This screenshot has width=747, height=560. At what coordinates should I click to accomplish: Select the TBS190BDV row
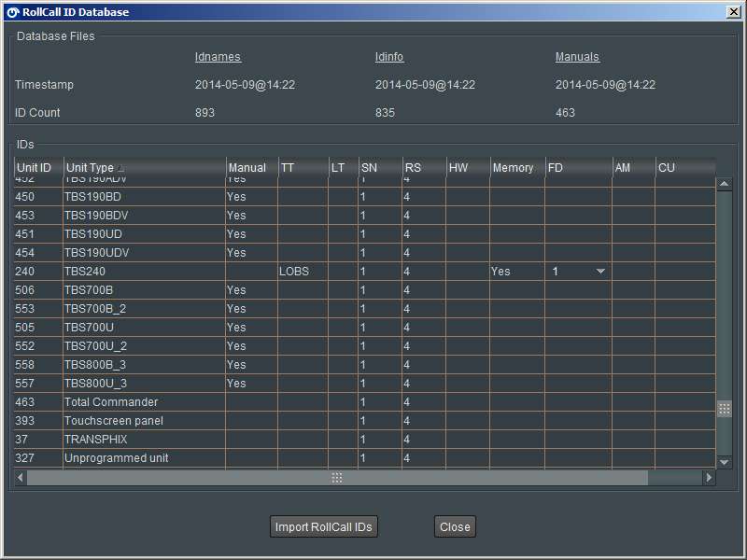364,216
